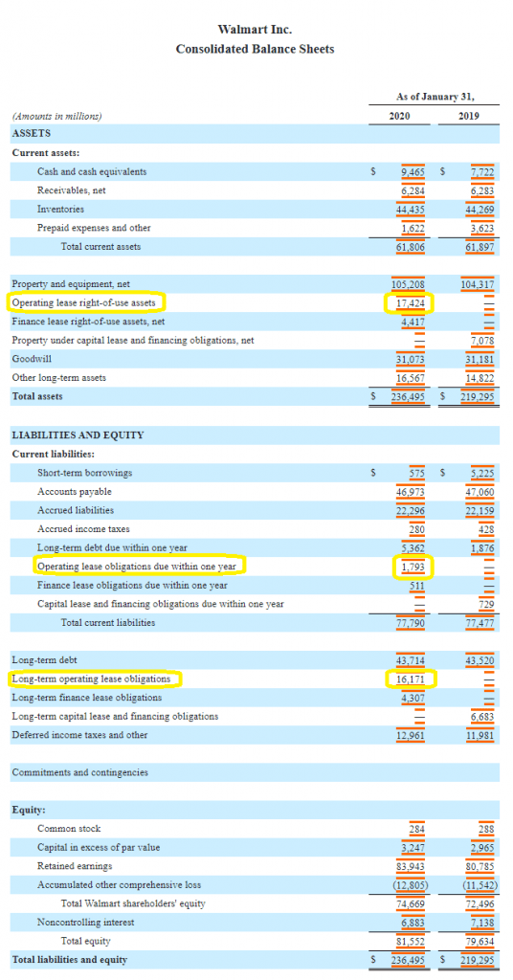Click the 2019 Short-term borrowings 5,225 value
This screenshot has width=513, height=980.
click(x=482, y=474)
